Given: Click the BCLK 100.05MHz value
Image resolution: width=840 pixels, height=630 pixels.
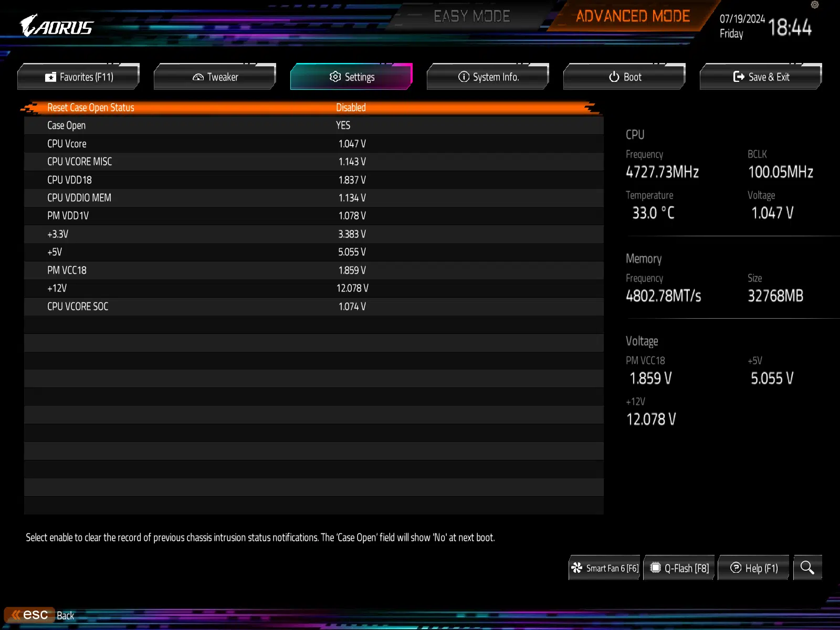Looking at the screenshot, I should click(781, 172).
